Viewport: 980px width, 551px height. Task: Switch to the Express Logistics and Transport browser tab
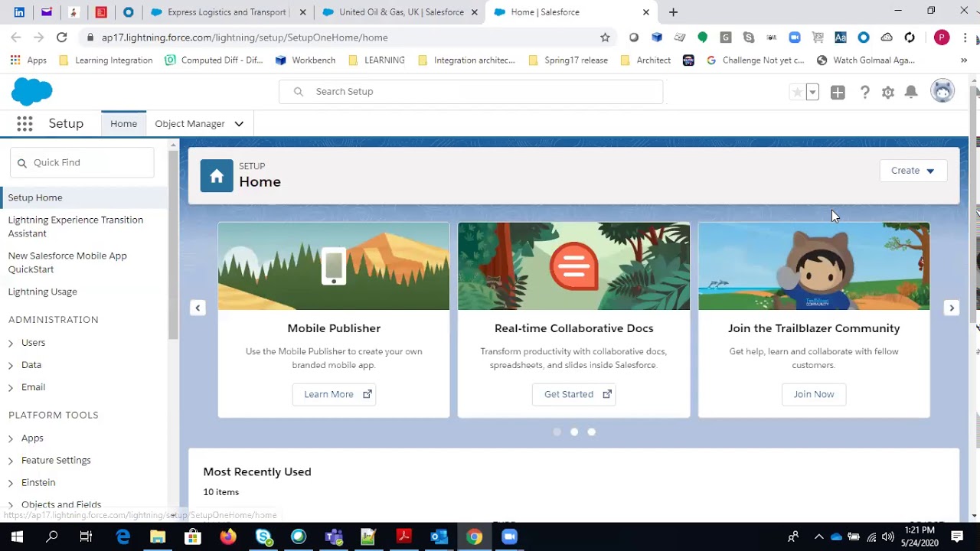click(227, 12)
